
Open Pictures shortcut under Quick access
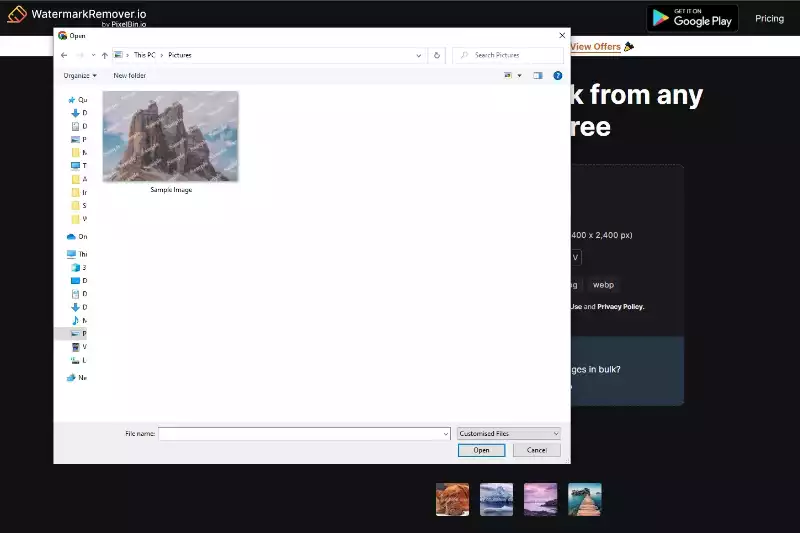click(x=79, y=139)
